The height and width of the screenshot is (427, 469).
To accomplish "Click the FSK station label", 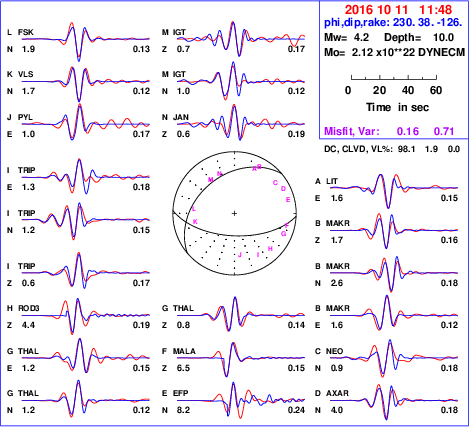I will 26,32.
